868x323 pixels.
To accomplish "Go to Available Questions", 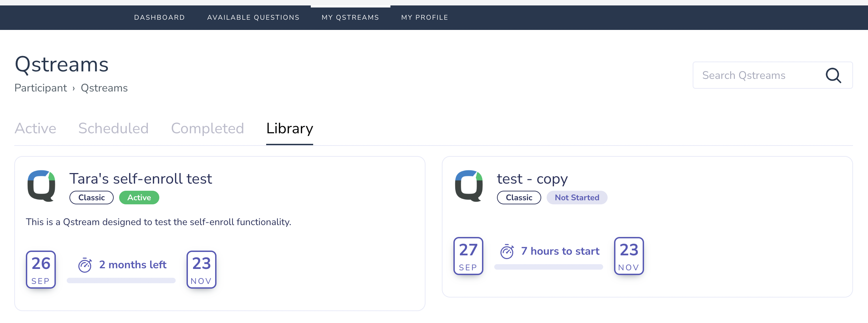I will click(253, 17).
